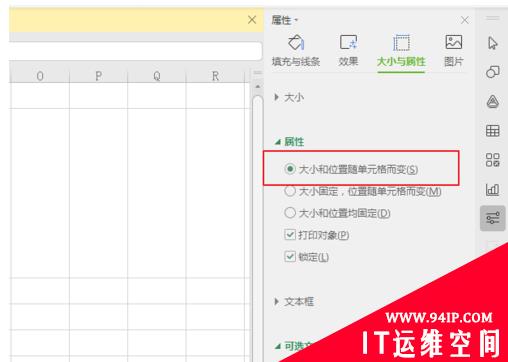
Task: Click in the formula bar input field
Action: [135, 51]
